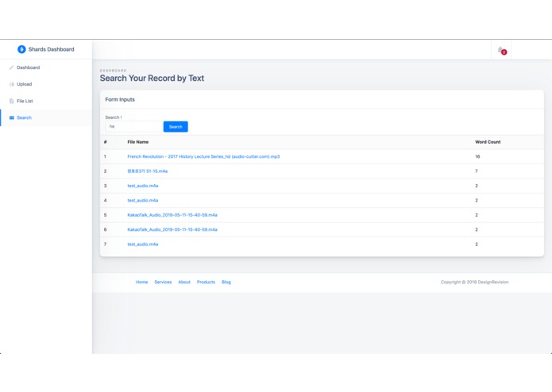Open the footer Products link

206,282
